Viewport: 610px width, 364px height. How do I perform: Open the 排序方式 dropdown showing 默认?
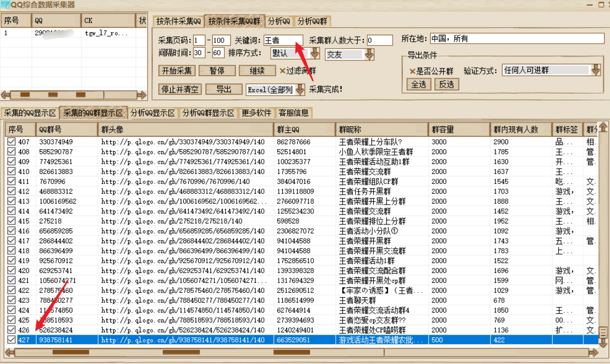point(314,54)
